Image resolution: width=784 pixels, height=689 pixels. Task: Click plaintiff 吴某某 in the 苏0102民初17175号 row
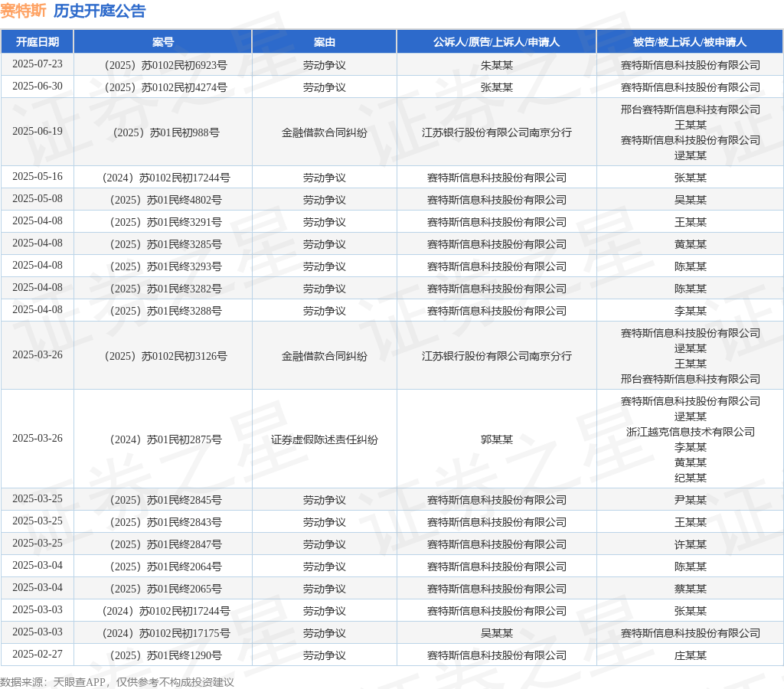(496, 634)
